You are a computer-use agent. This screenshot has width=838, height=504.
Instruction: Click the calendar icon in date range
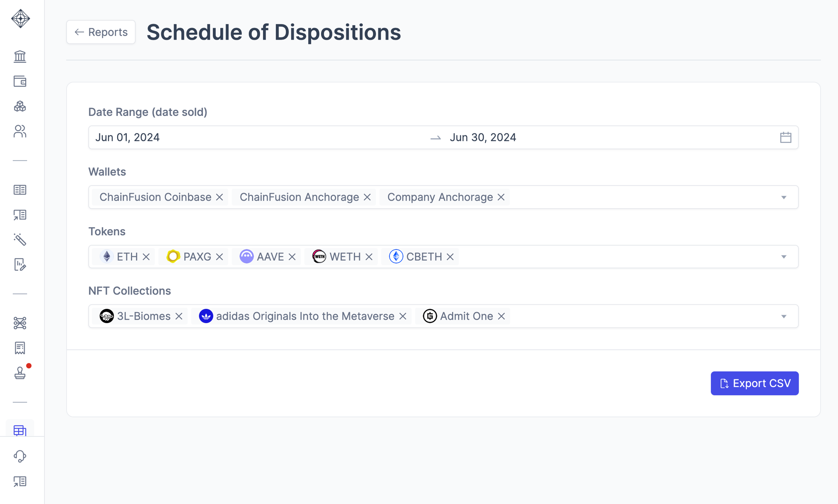click(x=785, y=137)
